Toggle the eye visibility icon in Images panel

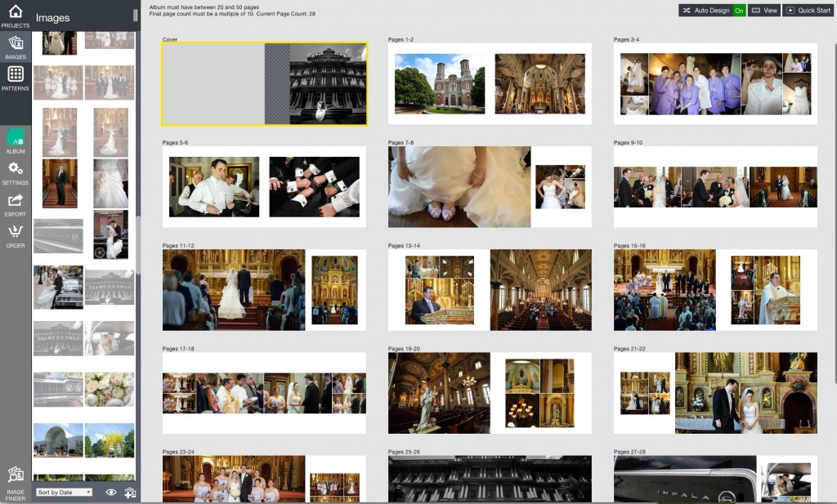pos(111,493)
